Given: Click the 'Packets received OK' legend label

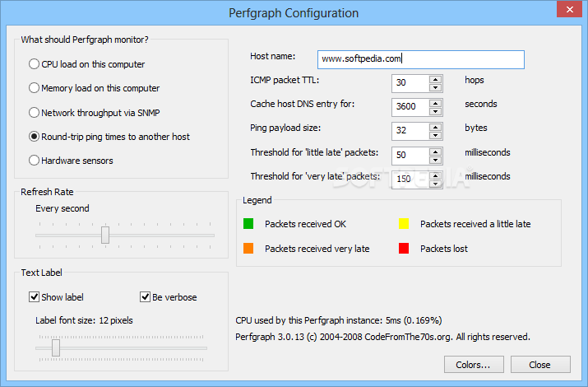Looking at the screenshot, I should point(305,224).
